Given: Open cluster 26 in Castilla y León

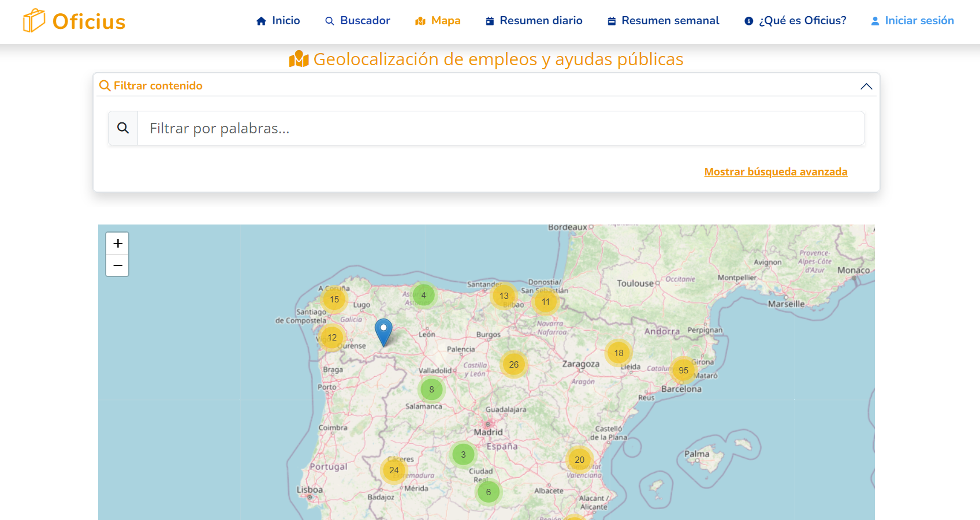Looking at the screenshot, I should pyautogui.click(x=514, y=365).
